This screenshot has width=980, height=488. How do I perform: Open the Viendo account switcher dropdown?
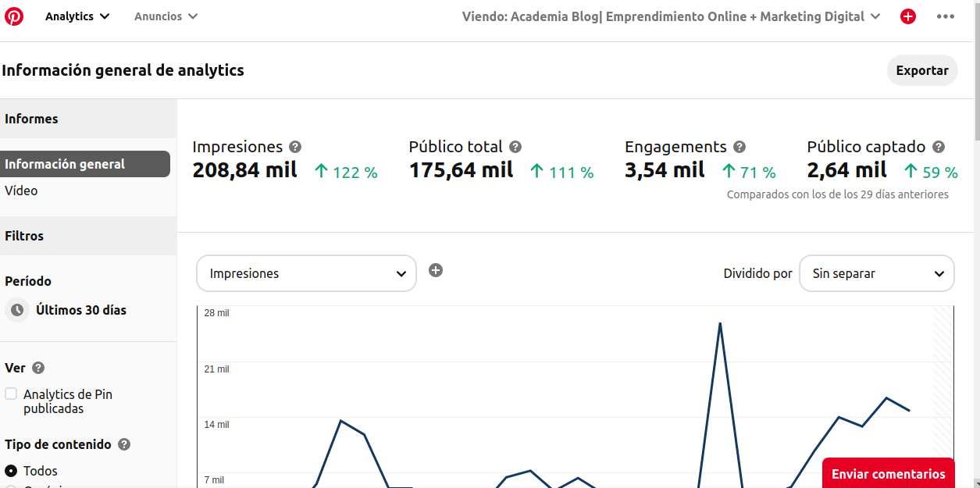(x=672, y=16)
